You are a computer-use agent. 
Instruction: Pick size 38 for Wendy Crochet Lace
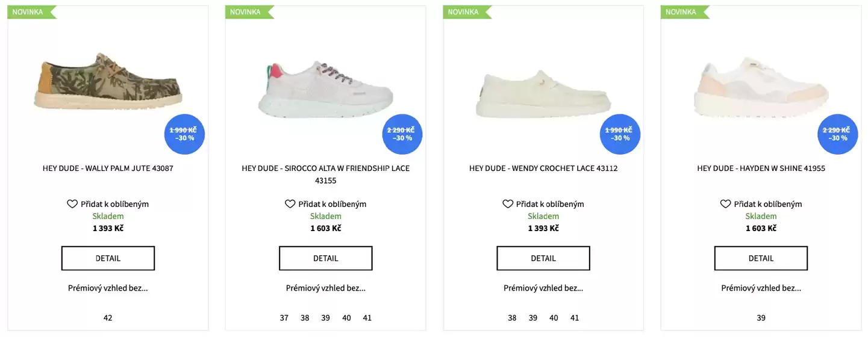click(512, 318)
